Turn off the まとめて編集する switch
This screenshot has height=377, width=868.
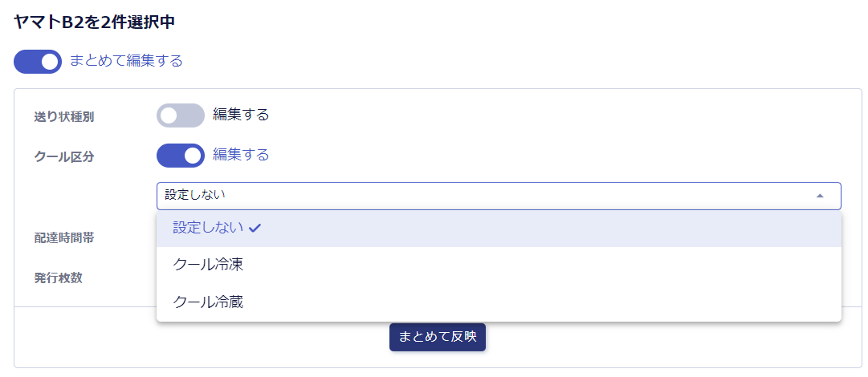38,62
